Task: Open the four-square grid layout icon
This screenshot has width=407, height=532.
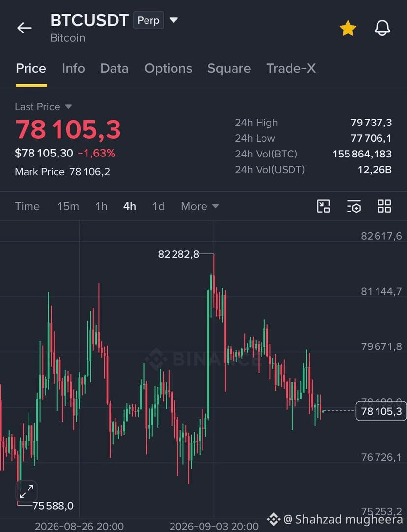Action: tap(384, 206)
